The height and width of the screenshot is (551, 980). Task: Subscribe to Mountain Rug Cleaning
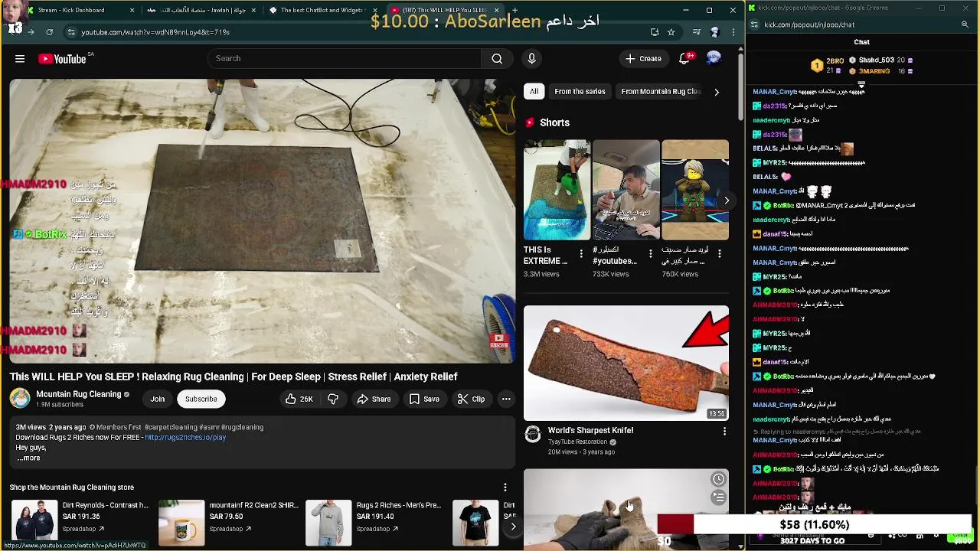point(201,399)
